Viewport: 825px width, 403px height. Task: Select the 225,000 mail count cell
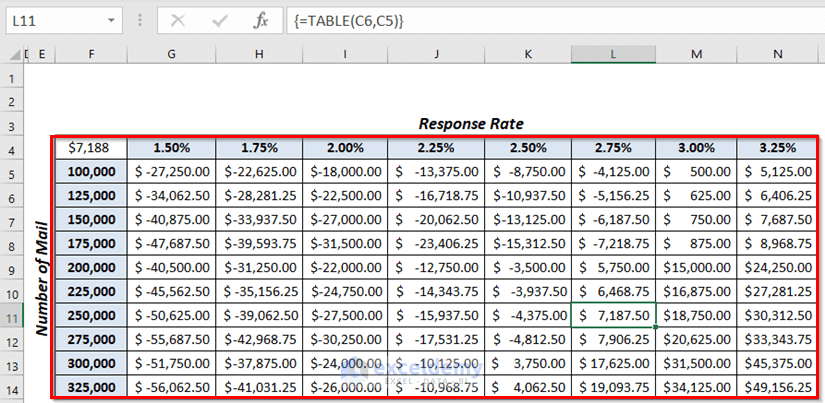click(x=90, y=291)
